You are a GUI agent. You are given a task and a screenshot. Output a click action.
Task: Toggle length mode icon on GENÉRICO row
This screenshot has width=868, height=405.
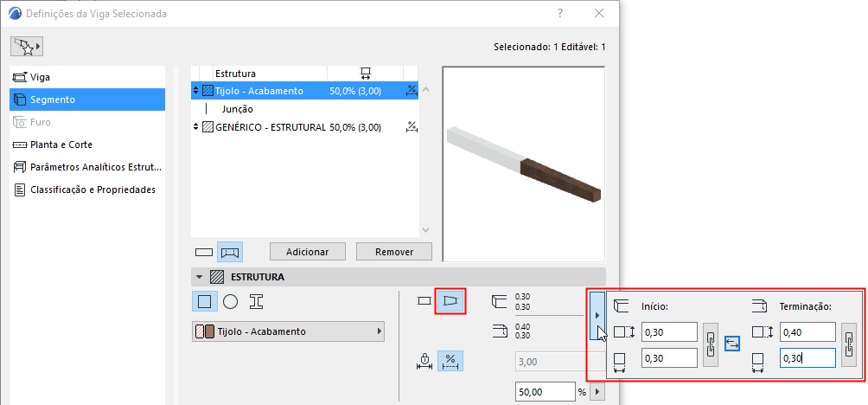pyautogui.click(x=411, y=127)
